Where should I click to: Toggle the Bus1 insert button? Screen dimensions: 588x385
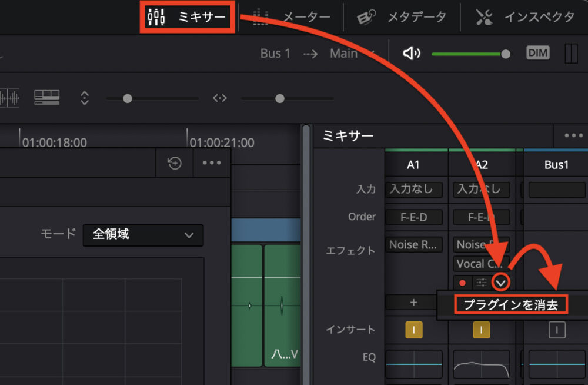pos(557,330)
